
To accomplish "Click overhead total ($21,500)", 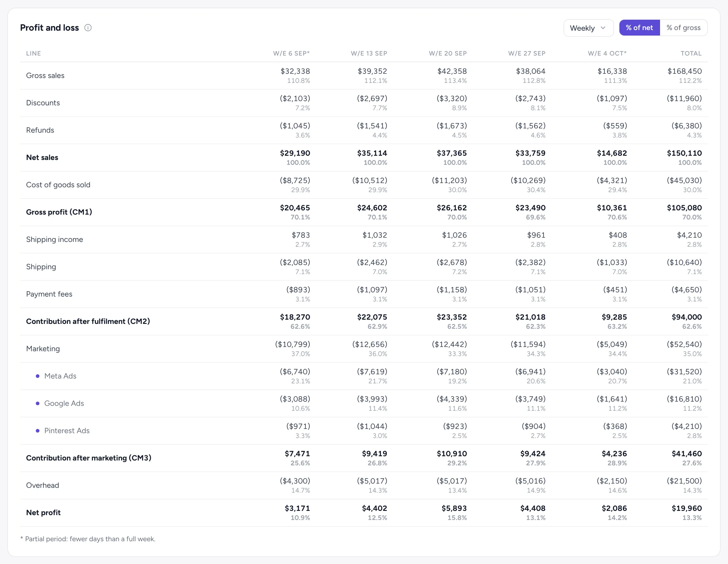I will click(684, 481).
